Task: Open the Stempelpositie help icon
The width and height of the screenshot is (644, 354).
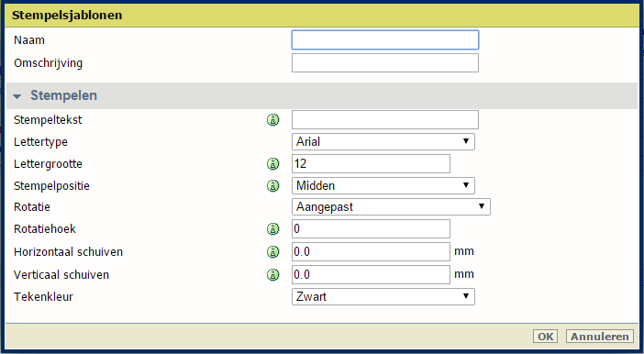Action: (x=272, y=185)
